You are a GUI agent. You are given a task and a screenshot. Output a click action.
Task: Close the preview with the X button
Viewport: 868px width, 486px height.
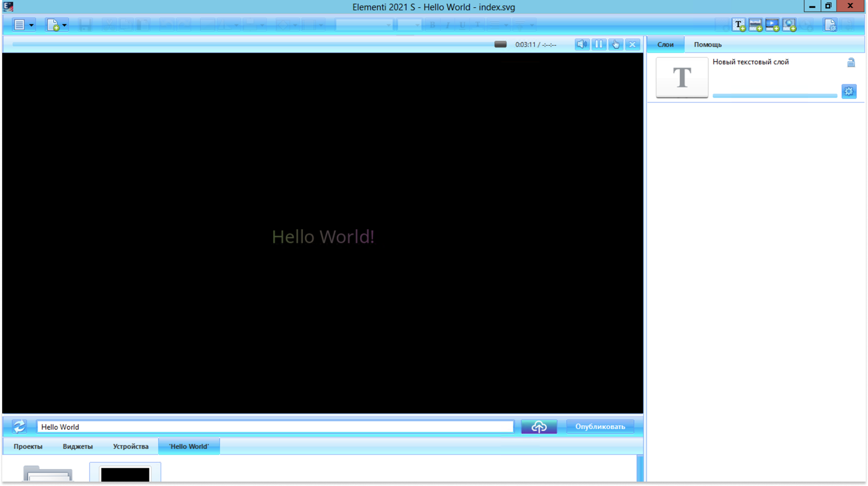[632, 44]
